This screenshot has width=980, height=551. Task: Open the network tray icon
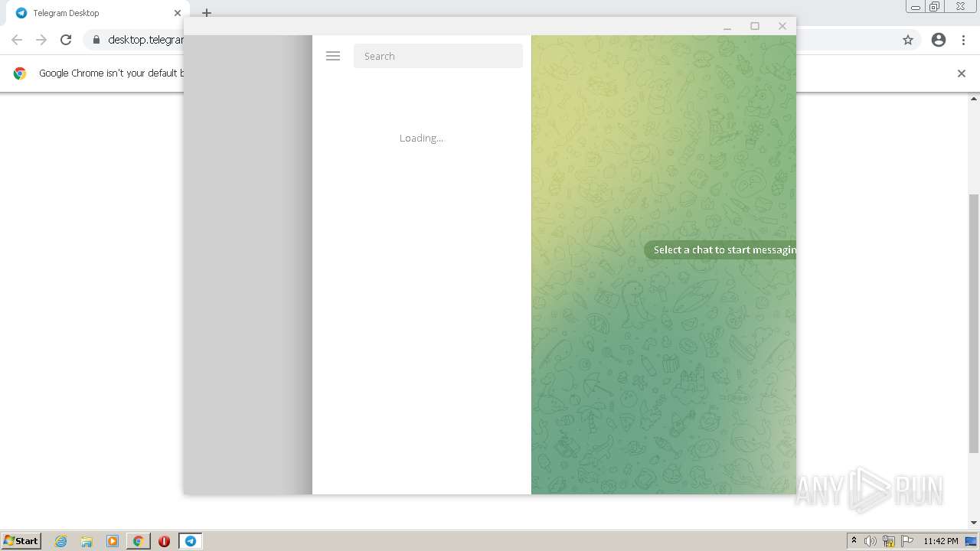tap(889, 541)
